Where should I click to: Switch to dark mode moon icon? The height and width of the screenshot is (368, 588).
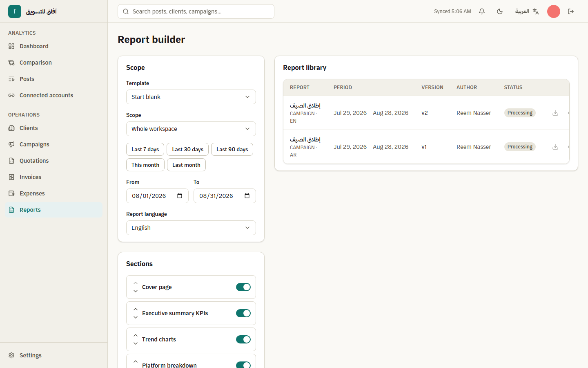[x=500, y=11]
